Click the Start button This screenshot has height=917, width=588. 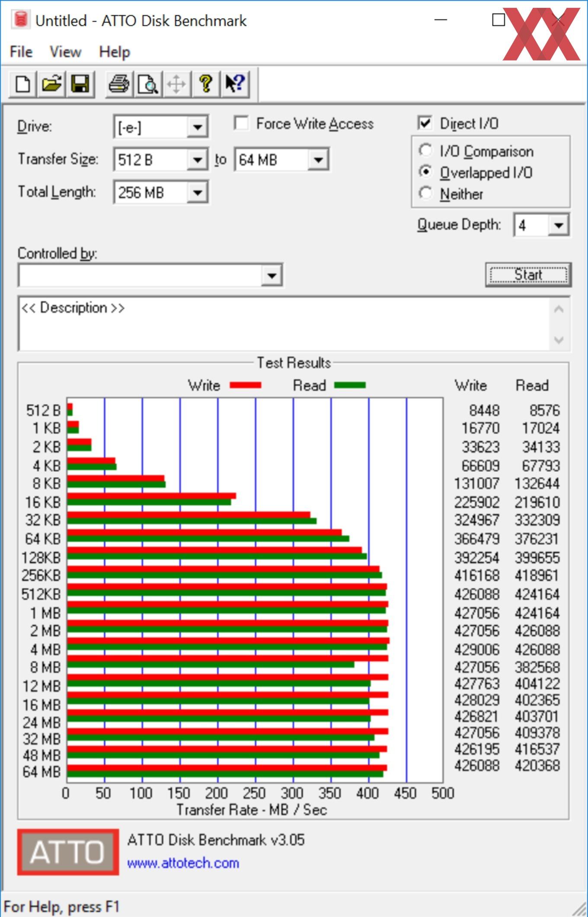tap(528, 275)
